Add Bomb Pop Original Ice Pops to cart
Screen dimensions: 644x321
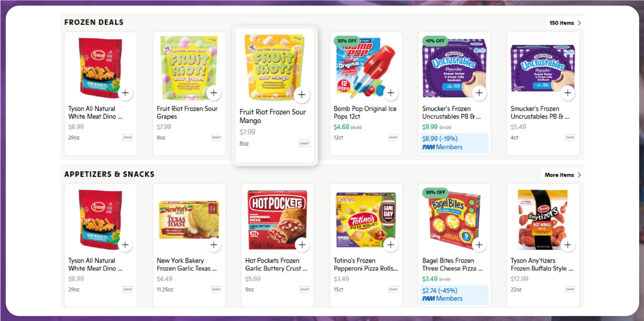point(390,93)
